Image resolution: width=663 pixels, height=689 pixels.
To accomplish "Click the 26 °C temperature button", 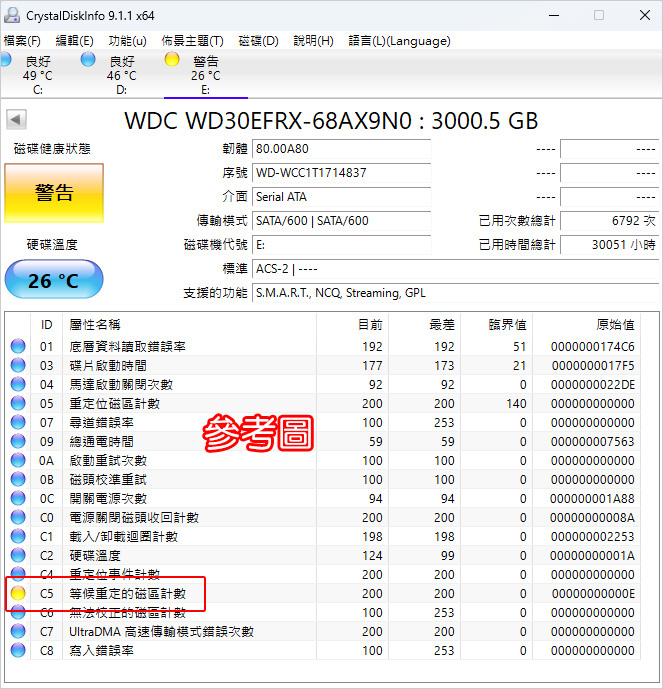I will click(x=54, y=279).
